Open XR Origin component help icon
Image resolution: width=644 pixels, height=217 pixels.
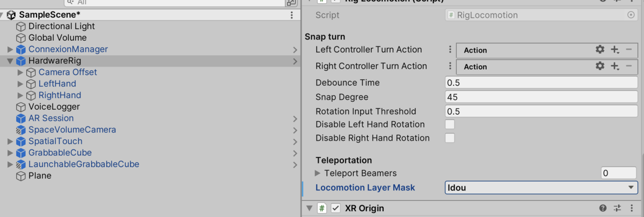click(603, 208)
